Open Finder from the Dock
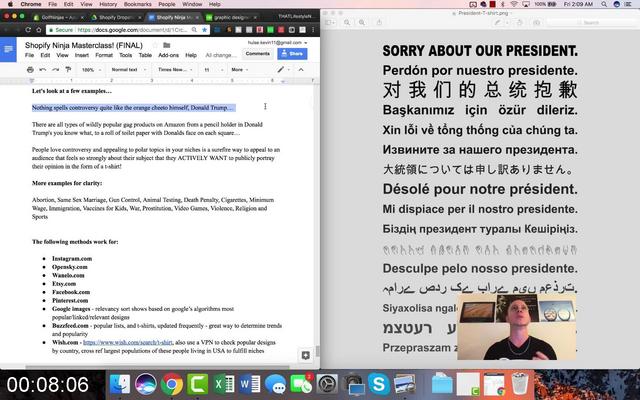This screenshot has height=400, width=640. click(120, 385)
